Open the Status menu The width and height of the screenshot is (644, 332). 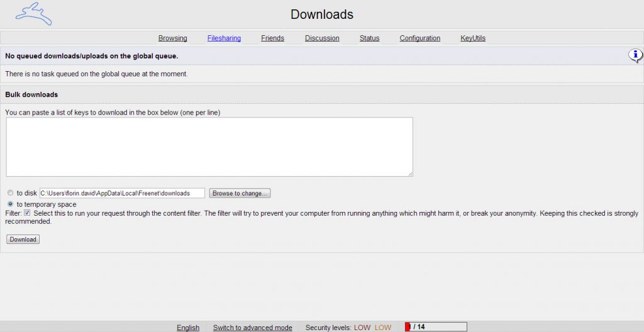(369, 38)
